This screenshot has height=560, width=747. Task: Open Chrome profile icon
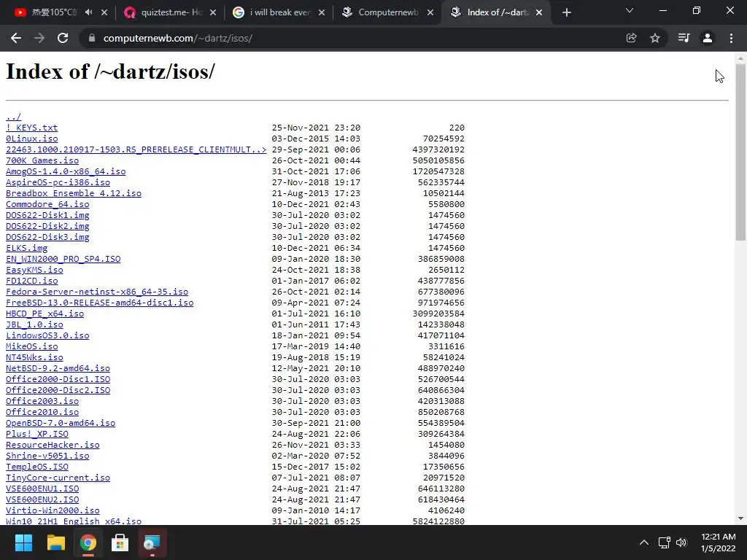708,38
